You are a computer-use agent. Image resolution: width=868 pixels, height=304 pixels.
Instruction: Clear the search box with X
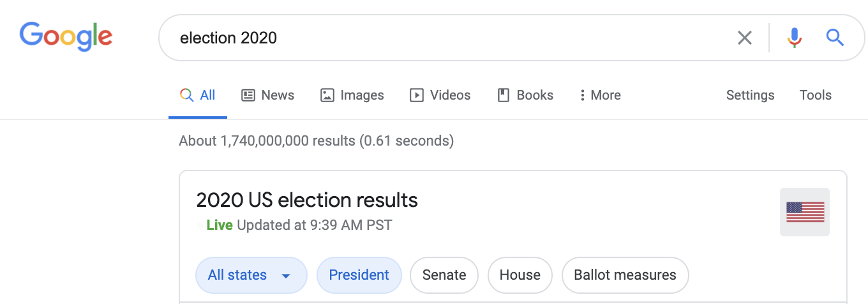(x=744, y=38)
